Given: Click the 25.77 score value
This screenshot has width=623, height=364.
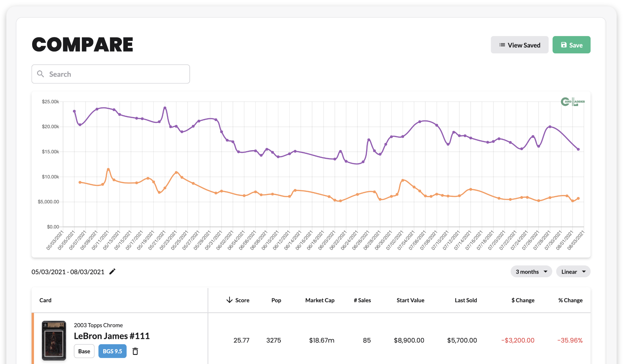Looking at the screenshot, I should (x=241, y=340).
